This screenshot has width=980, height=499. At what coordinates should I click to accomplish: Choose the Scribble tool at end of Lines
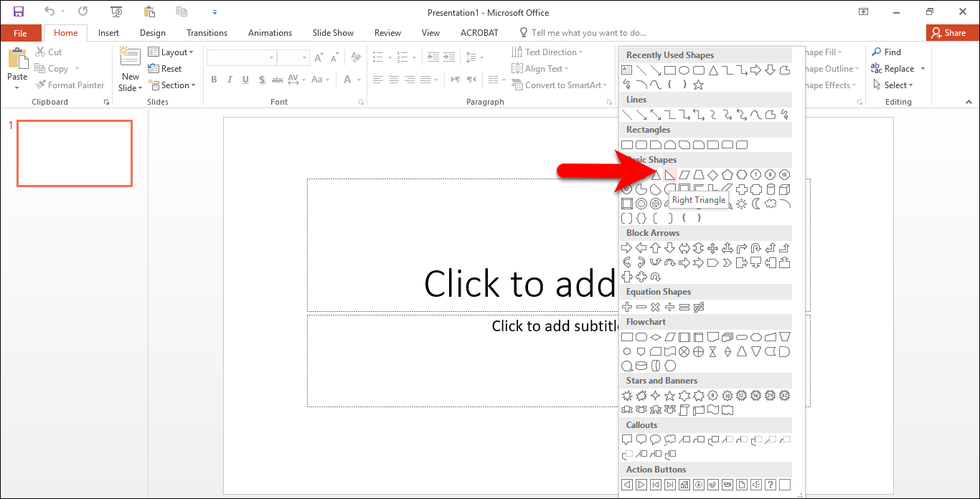pyautogui.click(x=785, y=115)
